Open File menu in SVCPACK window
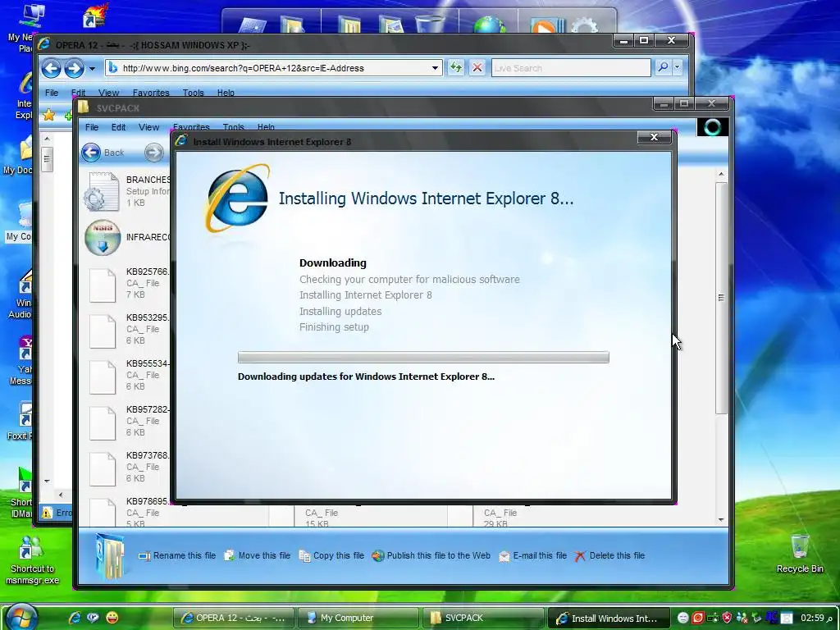Viewport: 840px width, 630px height. [92, 127]
